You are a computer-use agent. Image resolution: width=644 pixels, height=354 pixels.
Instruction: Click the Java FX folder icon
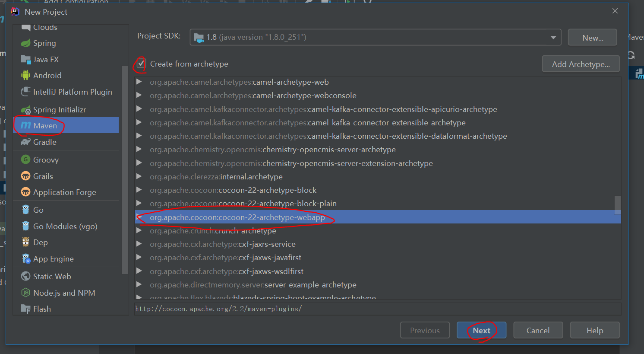pos(26,60)
